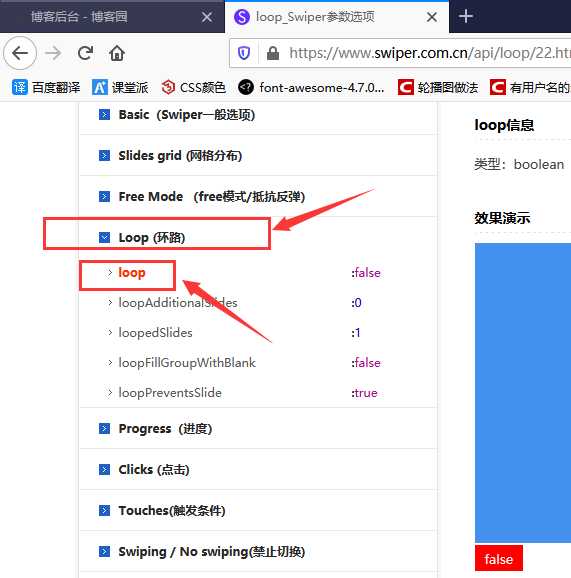View site security via the padlock icon

pos(273,53)
